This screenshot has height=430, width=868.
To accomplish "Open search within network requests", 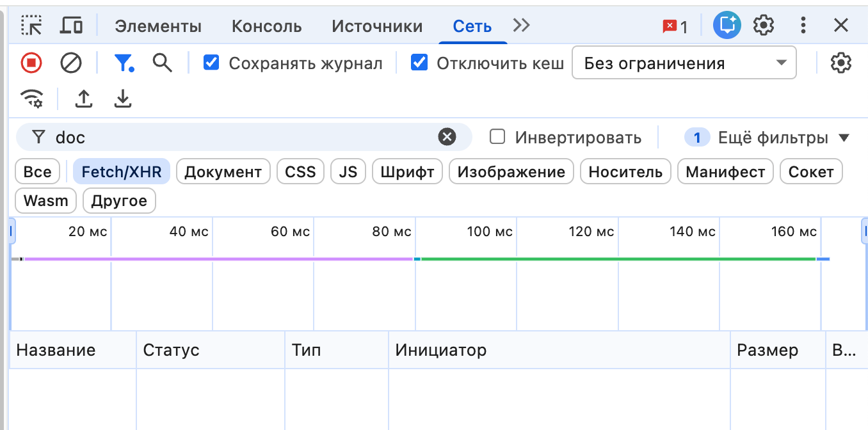I will coord(162,63).
